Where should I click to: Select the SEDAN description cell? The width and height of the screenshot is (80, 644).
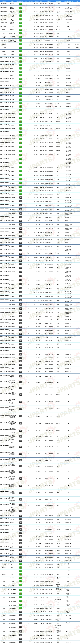point(77,44)
